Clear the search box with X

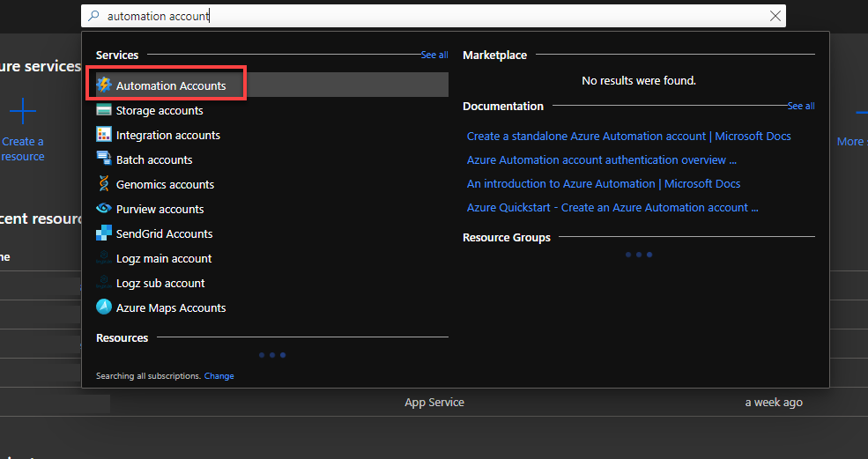point(775,16)
